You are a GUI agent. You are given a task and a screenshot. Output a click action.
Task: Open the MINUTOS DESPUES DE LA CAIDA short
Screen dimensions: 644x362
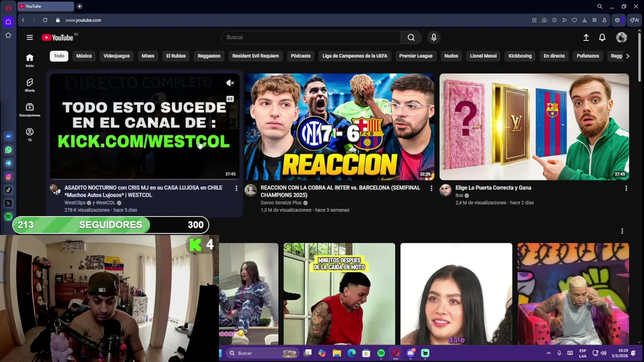coord(339,294)
